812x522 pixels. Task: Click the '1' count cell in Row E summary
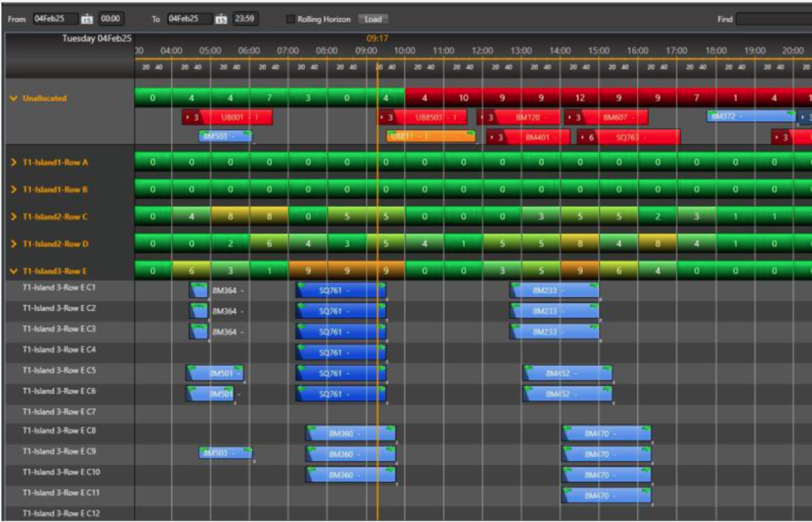269,271
